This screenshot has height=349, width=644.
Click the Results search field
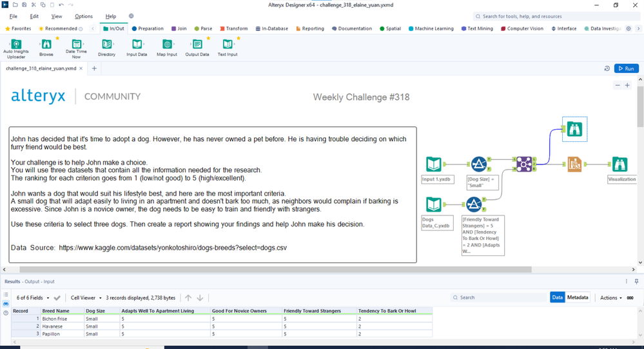[500, 297]
